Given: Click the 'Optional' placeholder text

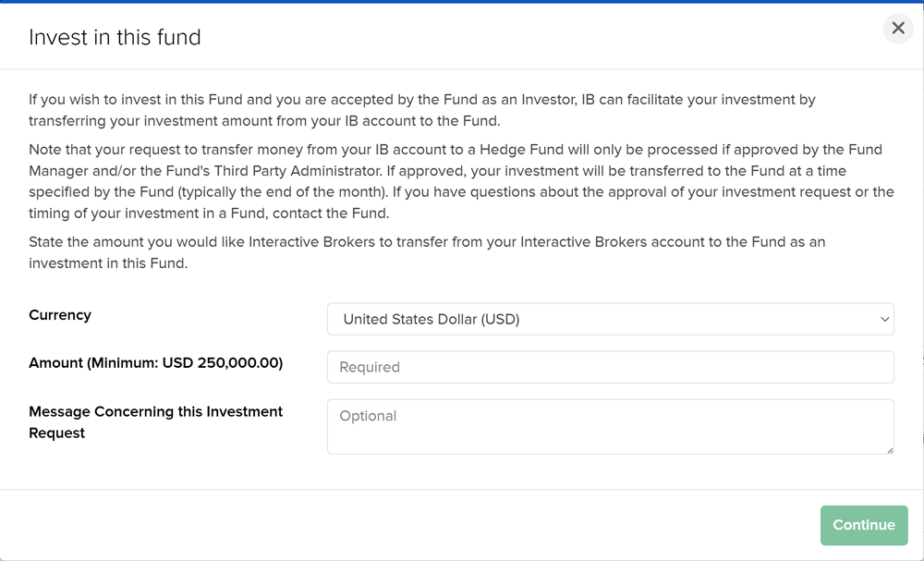Looking at the screenshot, I should coord(368,416).
